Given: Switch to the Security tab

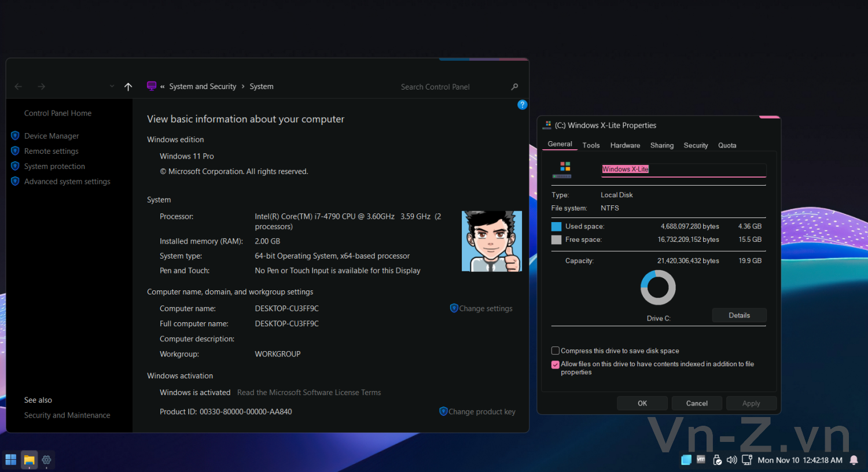Looking at the screenshot, I should [696, 145].
